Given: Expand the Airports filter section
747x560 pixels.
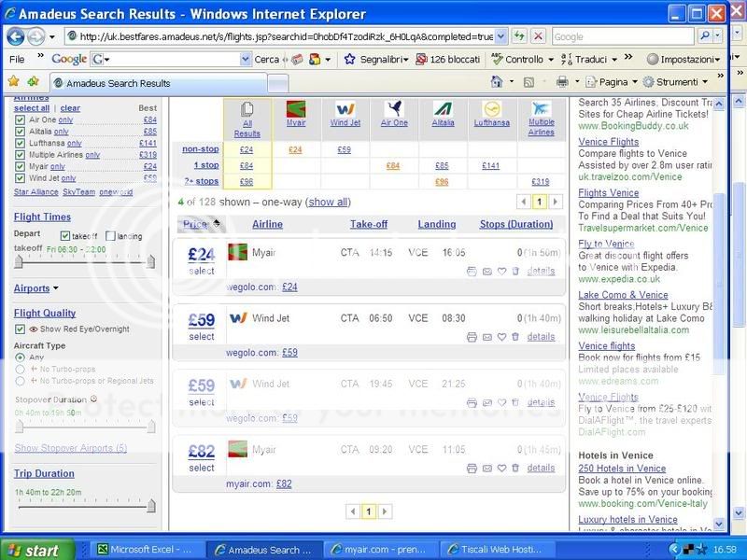Looking at the screenshot, I should [x=35, y=288].
